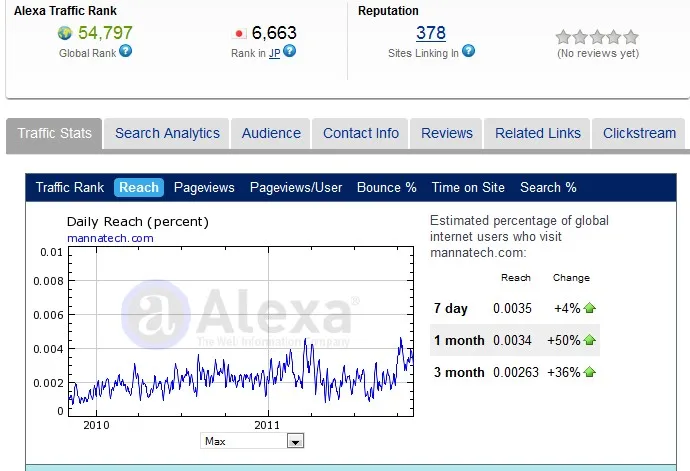Rate the site using the star rating
Image resolution: width=690 pixels, height=471 pixels.
pyautogui.click(x=597, y=37)
